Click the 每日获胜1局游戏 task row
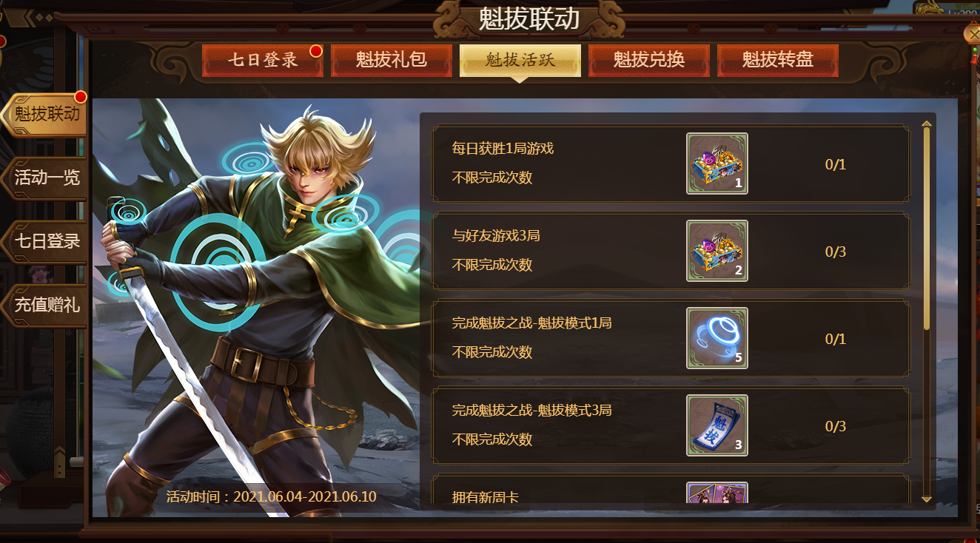980x543 pixels. [x=671, y=163]
